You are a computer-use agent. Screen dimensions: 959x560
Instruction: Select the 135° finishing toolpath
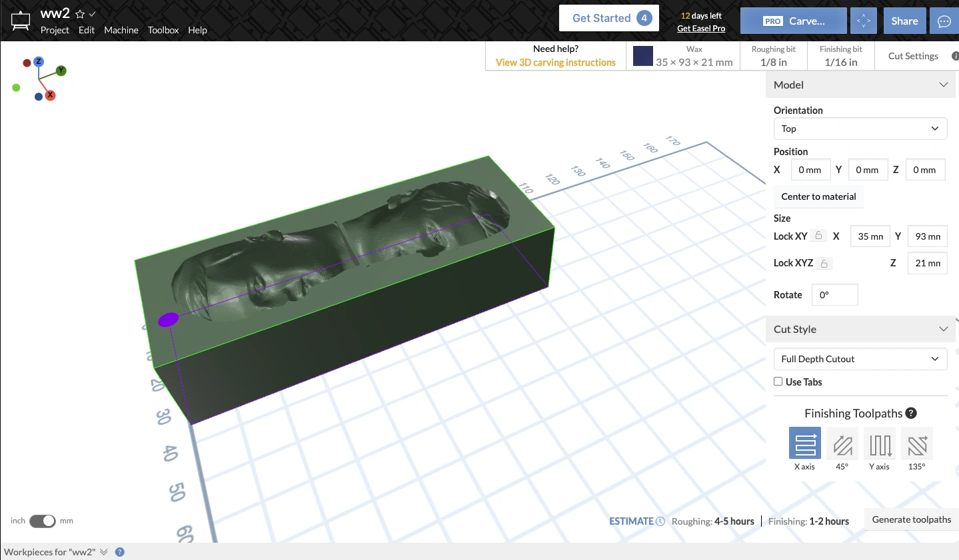click(917, 443)
